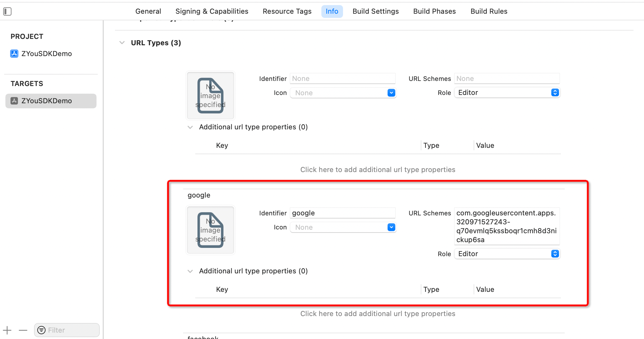
Task: Click the first URL type image placeholder
Action: click(x=210, y=95)
